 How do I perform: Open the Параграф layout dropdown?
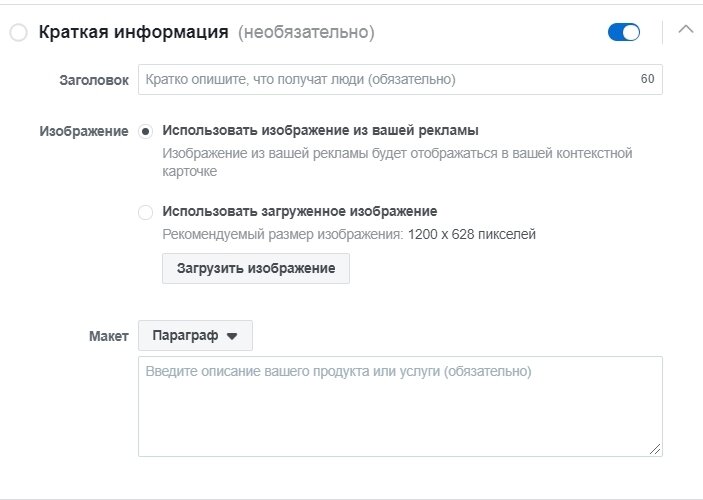point(195,335)
